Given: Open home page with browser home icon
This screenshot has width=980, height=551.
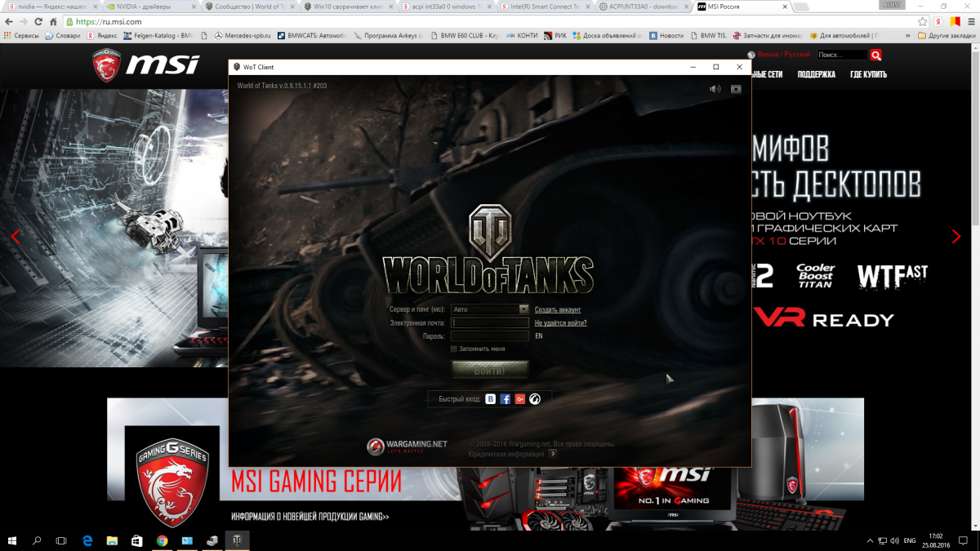Looking at the screenshot, I should click(54, 22).
